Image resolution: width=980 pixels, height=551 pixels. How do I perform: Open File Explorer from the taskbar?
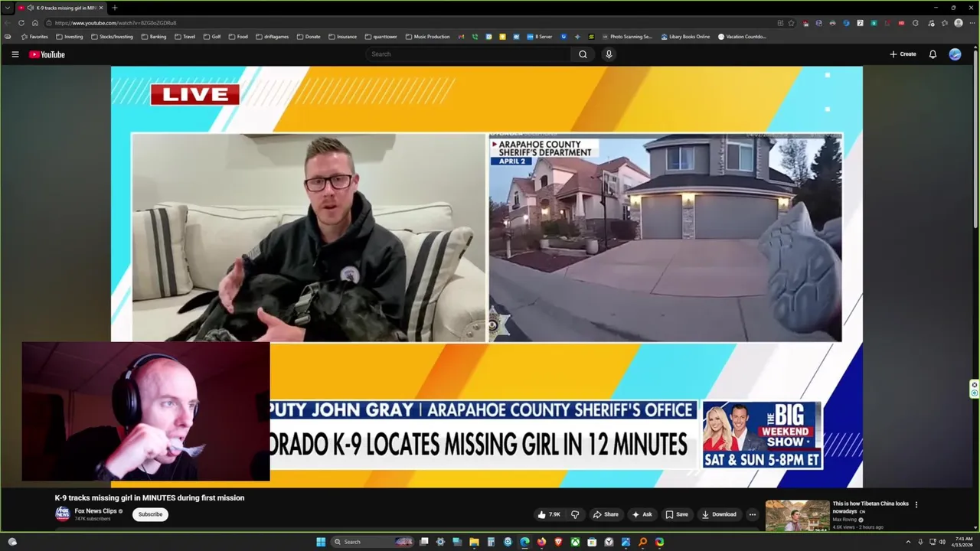(474, 542)
